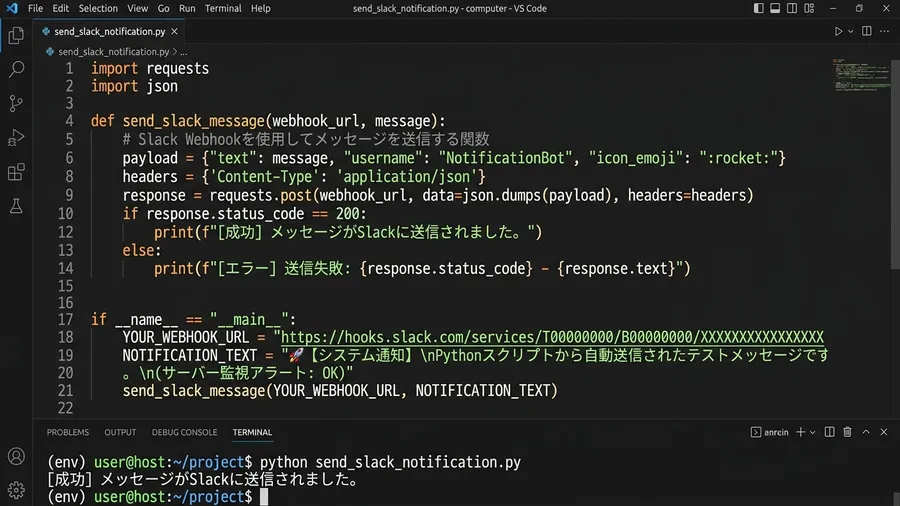Viewport: 900px width, 506px height.
Task: Open the Run and Debug view
Action: click(x=16, y=138)
